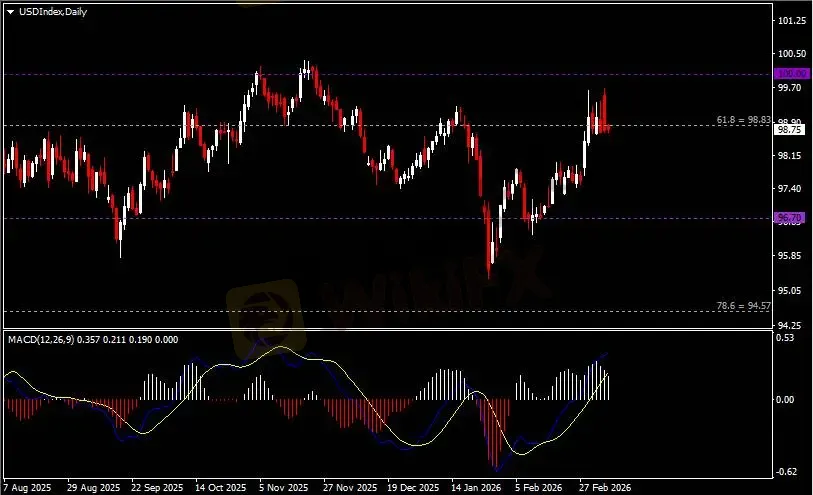
Task: Click the 19 Dec 2025 date marker
Action: pos(413,487)
